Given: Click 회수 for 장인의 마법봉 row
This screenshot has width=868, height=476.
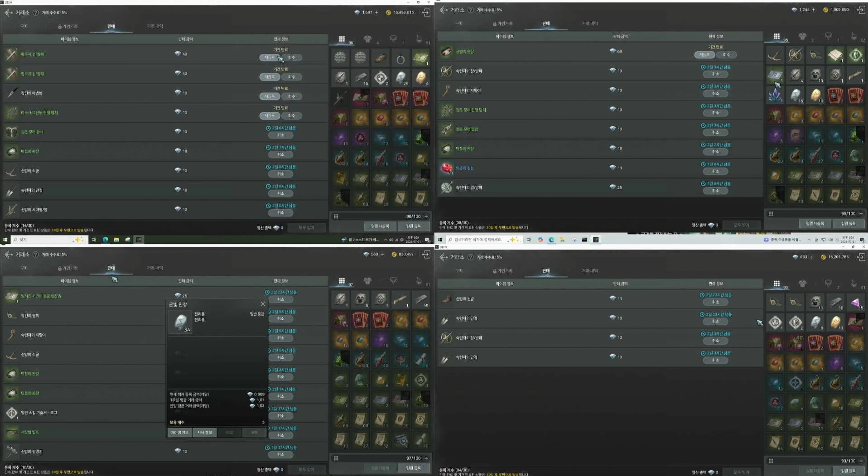Looking at the screenshot, I should tap(292, 96).
